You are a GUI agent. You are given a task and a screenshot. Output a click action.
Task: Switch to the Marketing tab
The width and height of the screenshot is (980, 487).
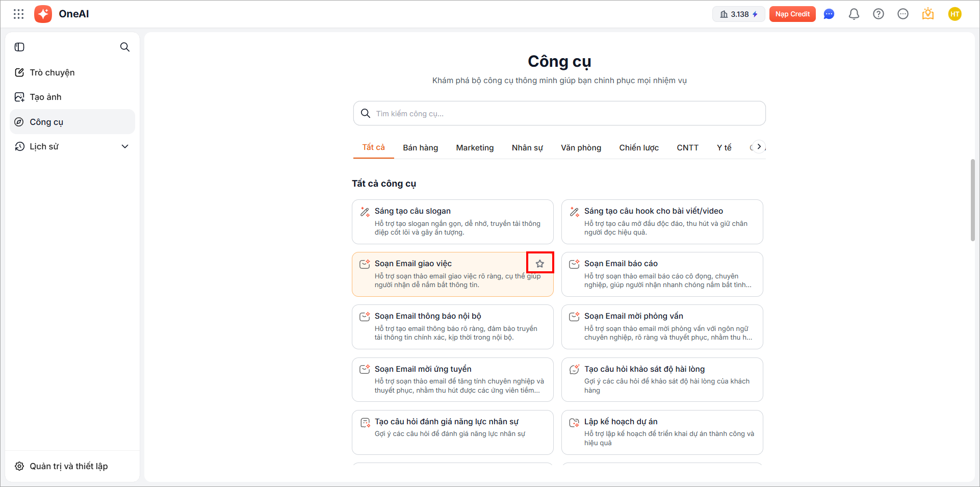coord(475,148)
